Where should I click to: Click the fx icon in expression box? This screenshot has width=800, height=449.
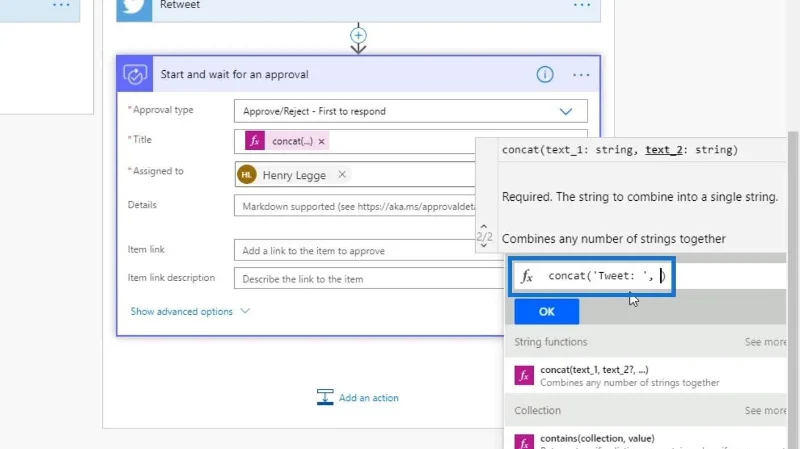(527, 276)
